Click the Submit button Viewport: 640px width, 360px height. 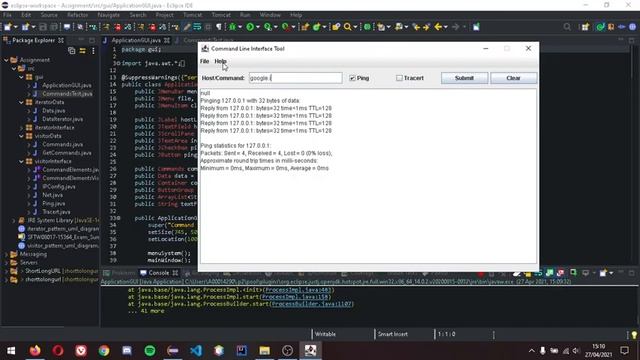tap(464, 78)
